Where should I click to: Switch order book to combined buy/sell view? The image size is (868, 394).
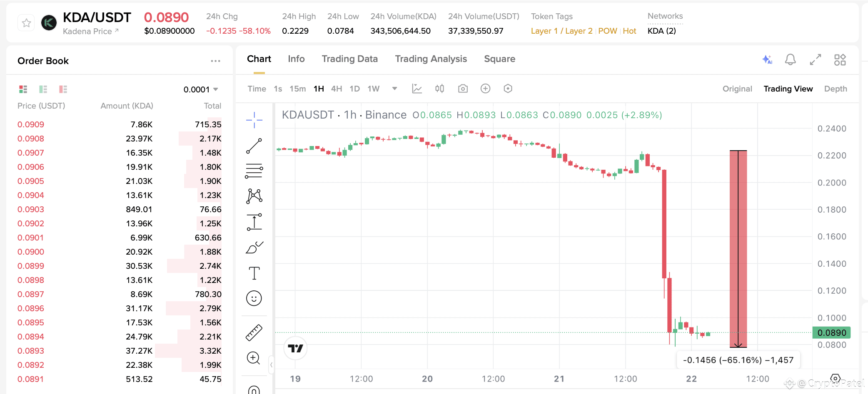point(22,89)
